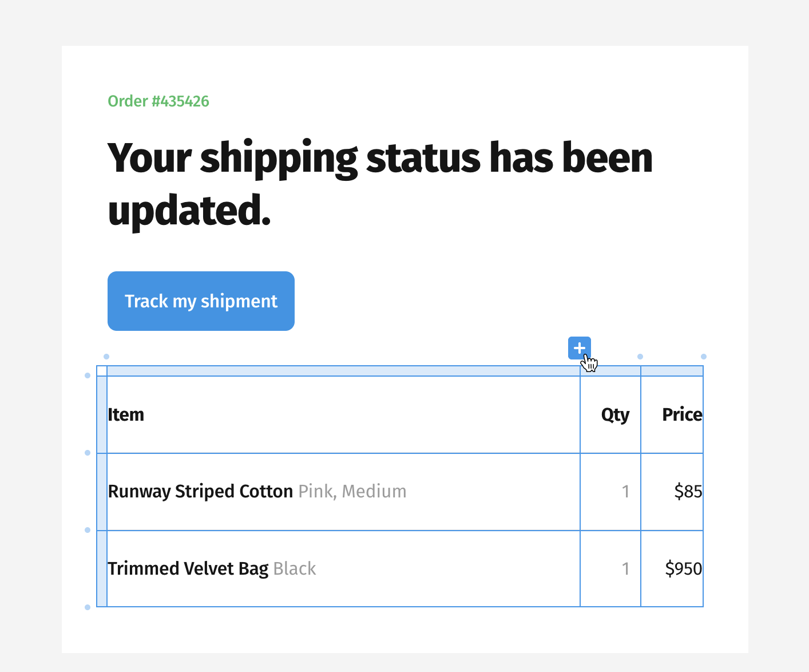Select the $85 price cell
This screenshot has width=809, height=672.
point(672,492)
